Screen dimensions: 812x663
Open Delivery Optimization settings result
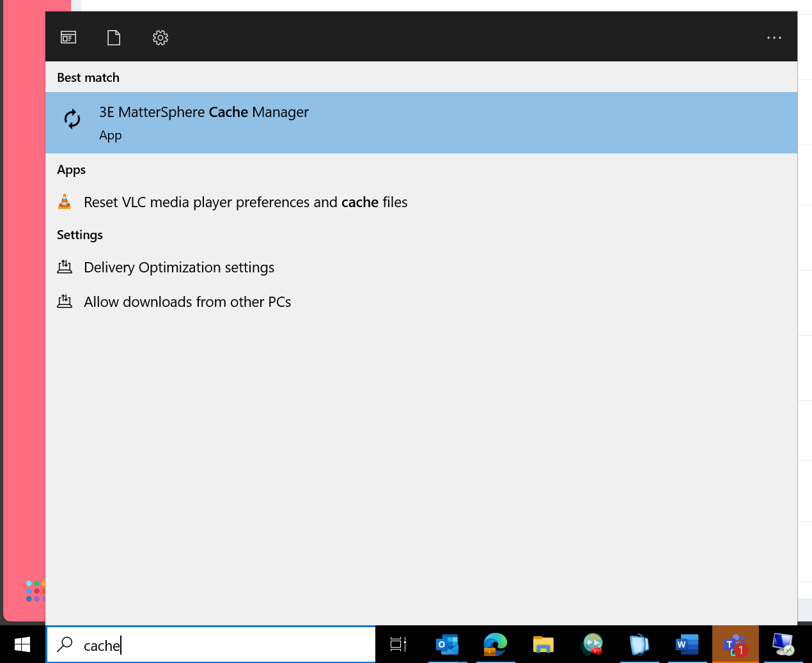point(421,267)
